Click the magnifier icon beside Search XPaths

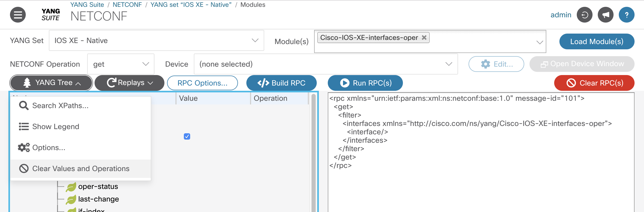(x=24, y=106)
